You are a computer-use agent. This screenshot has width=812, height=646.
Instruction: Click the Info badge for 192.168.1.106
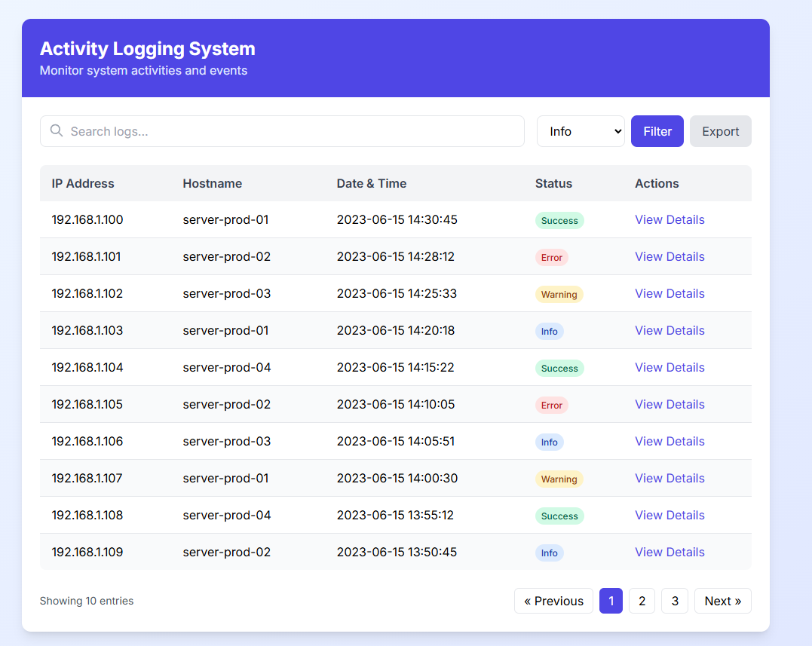[550, 442]
